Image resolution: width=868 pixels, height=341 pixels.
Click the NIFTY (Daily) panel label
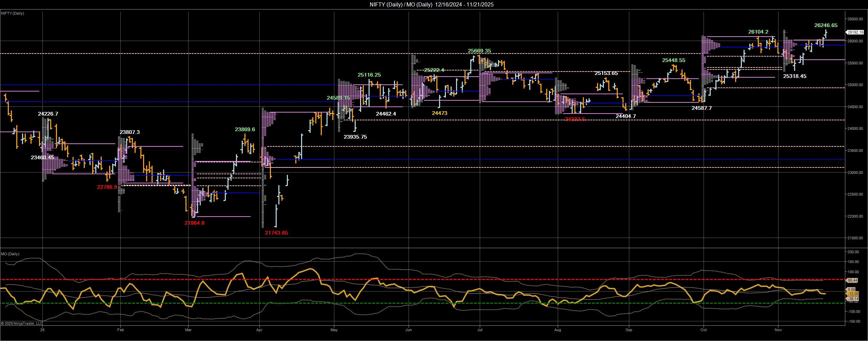(13, 14)
